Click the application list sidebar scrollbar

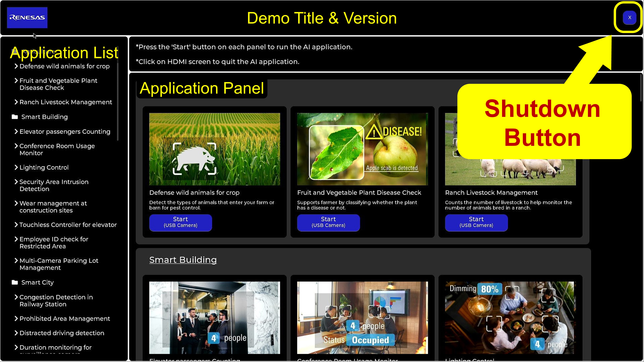[x=118, y=100]
